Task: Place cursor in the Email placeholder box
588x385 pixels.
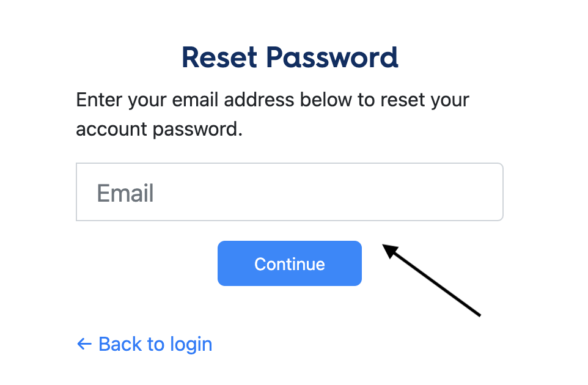Action: [x=290, y=192]
